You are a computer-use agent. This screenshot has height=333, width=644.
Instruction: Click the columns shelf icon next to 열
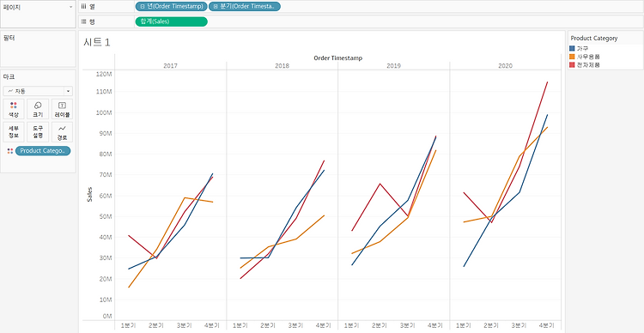point(83,6)
